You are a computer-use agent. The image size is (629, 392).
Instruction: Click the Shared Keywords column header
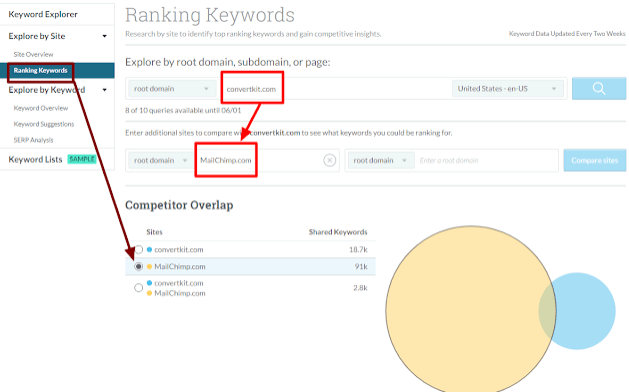(x=338, y=232)
